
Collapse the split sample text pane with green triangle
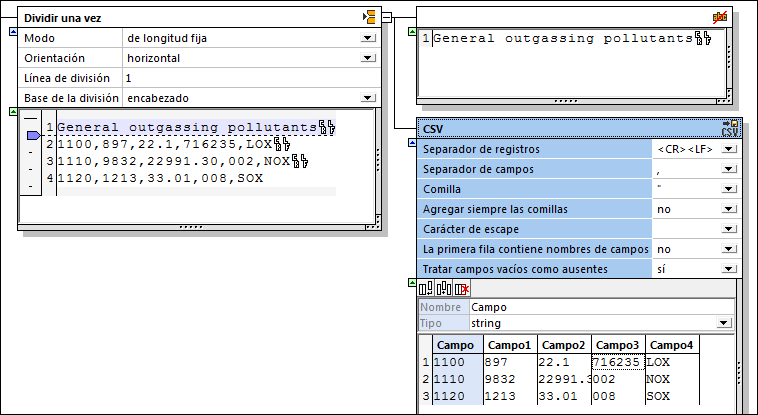click(11, 111)
